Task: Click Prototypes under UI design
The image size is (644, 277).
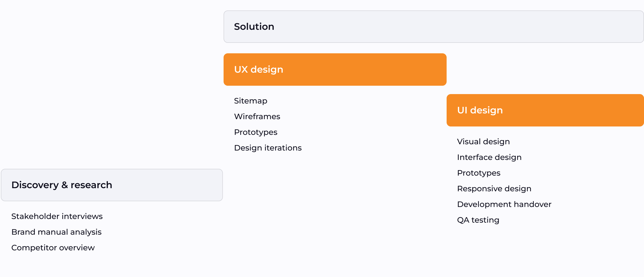Action: coord(479,173)
